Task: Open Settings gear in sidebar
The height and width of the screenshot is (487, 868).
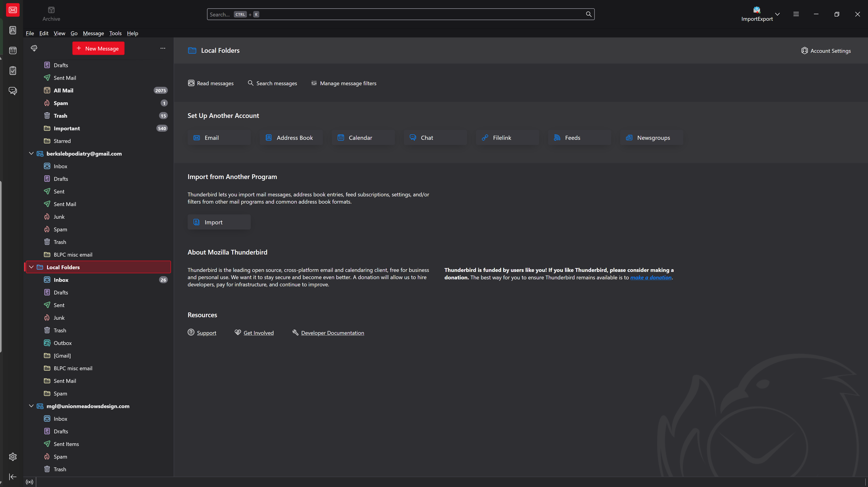Action: click(13, 457)
